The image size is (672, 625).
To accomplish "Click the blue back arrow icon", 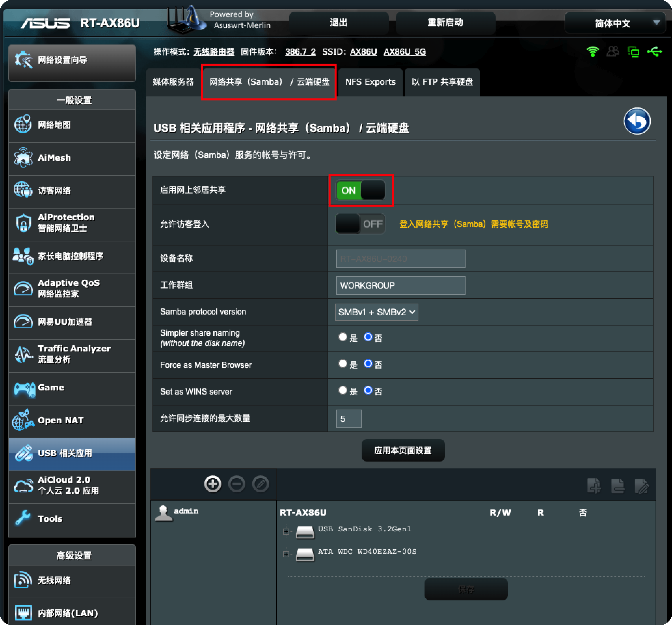I will coord(637,121).
